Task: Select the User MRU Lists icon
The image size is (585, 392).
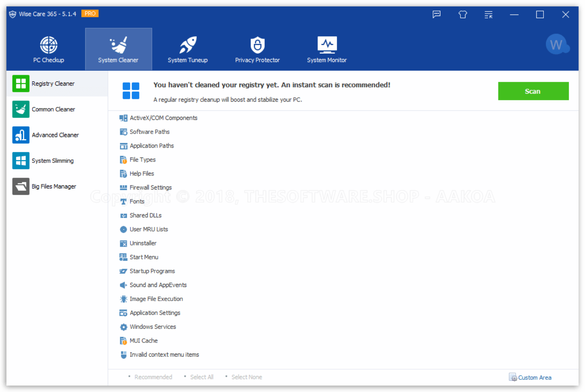Action: (x=123, y=229)
